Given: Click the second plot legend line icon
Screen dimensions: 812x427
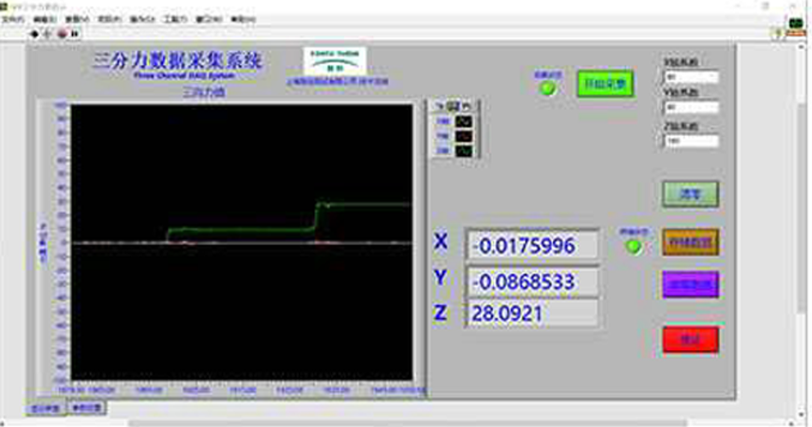Looking at the screenshot, I should tap(463, 137).
